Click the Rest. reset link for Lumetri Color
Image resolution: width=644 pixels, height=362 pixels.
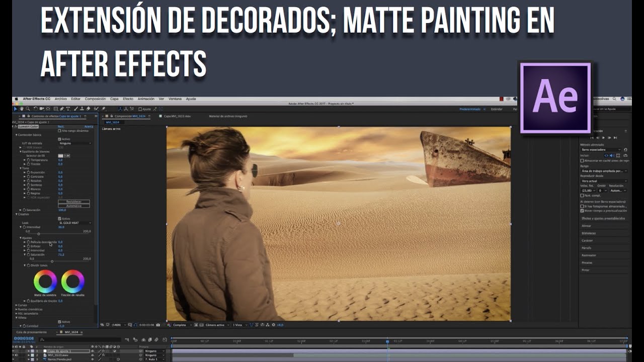(x=61, y=127)
